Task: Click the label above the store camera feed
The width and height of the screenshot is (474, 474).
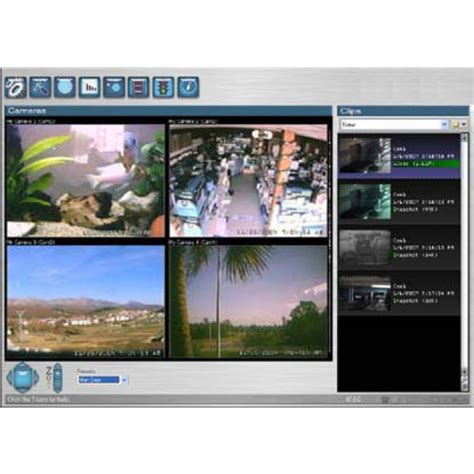Action: (x=193, y=121)
